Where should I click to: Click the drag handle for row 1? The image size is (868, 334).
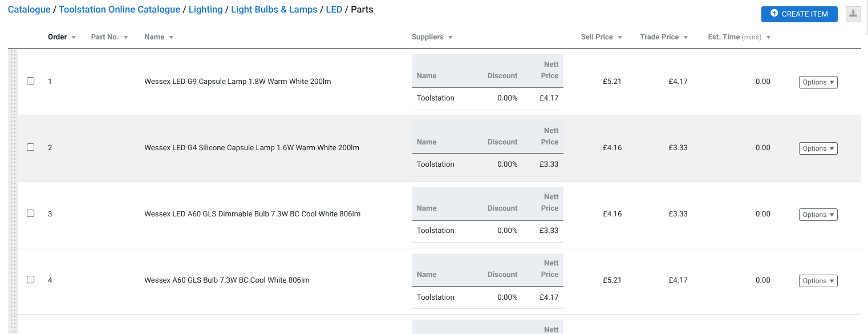14,82
